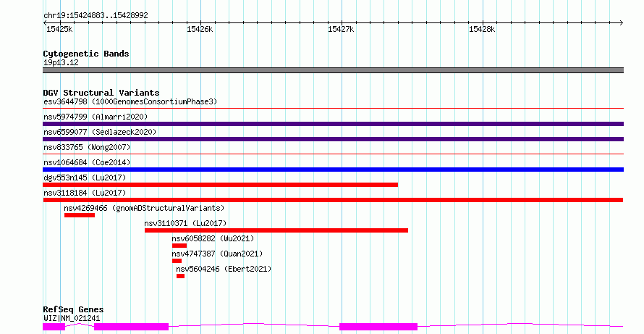Click the 15428k ruler tick label
This screenshot has width=644, height=334.
click(x=482, y=29)
